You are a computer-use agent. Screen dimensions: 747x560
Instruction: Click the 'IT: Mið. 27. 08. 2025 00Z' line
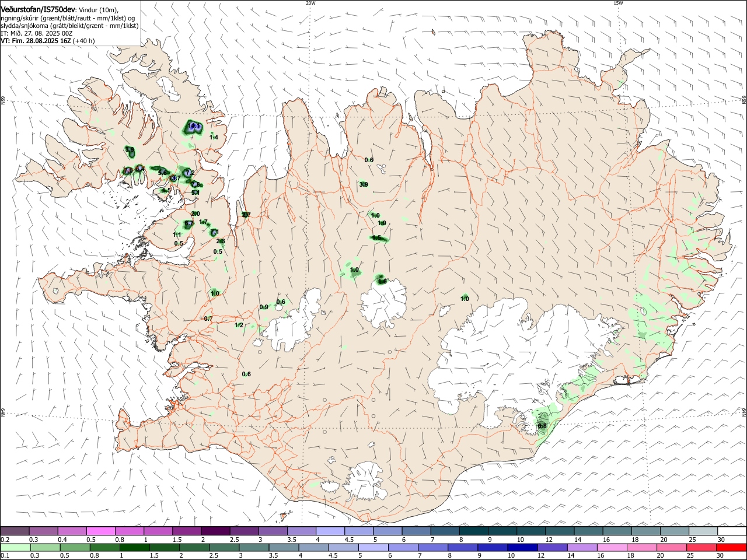tap(36, 33)
